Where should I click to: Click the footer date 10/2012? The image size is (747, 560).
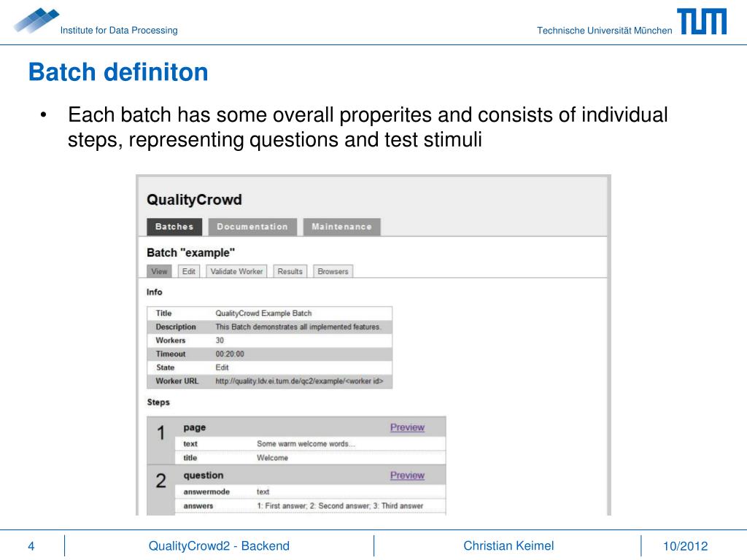click(x=686, y=546)
